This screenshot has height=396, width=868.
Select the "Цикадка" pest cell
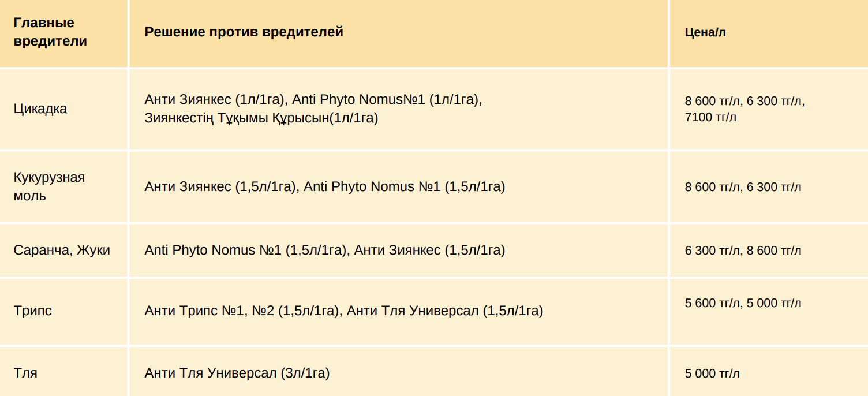[40, 109]
